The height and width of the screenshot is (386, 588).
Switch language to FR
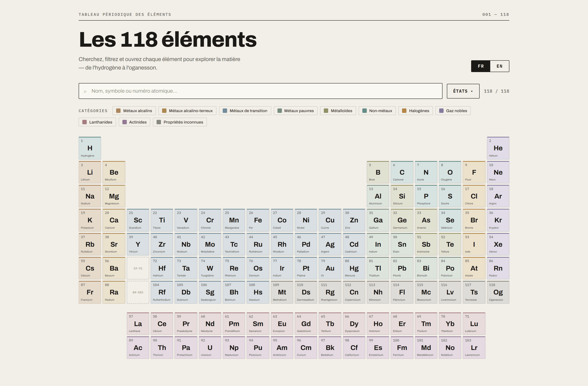(x=481, y=66)
